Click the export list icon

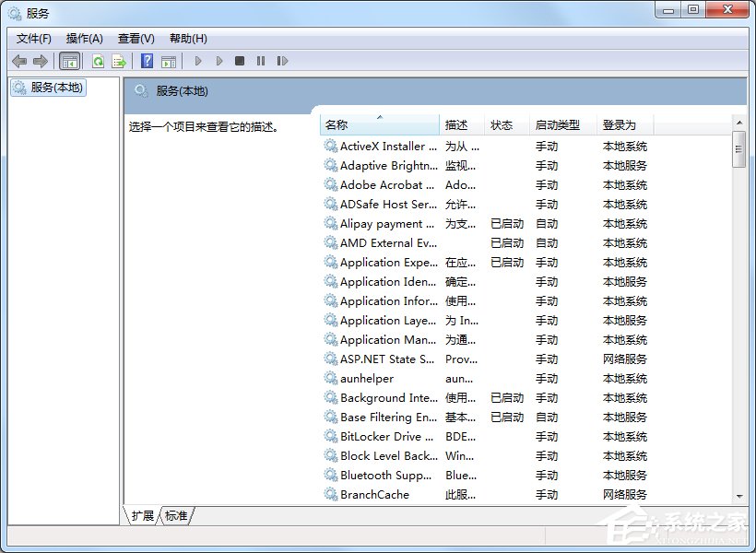[x=118, y=61]
